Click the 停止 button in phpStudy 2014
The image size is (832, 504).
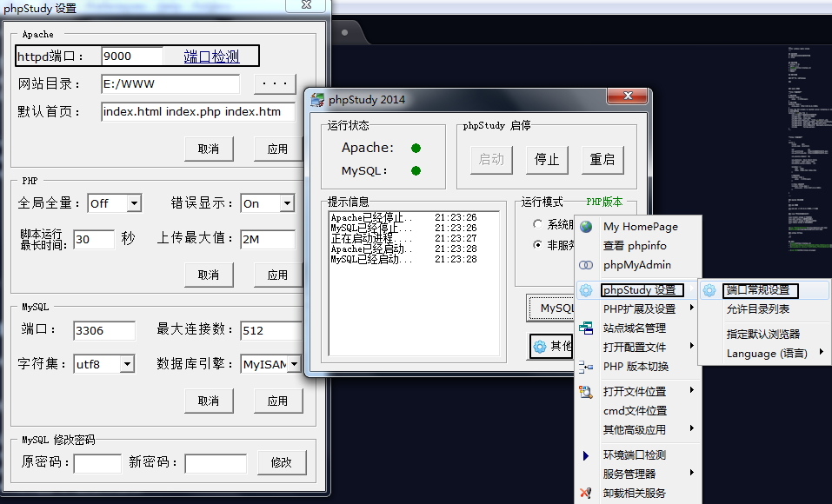547,160
